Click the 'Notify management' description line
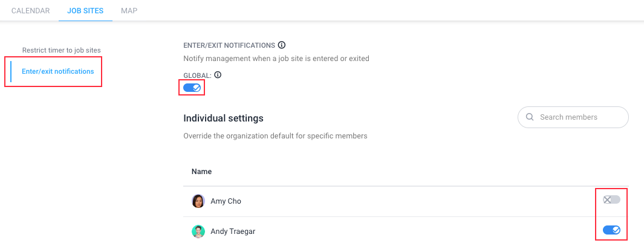Screen dimensions: 644x246 point(276,58)
